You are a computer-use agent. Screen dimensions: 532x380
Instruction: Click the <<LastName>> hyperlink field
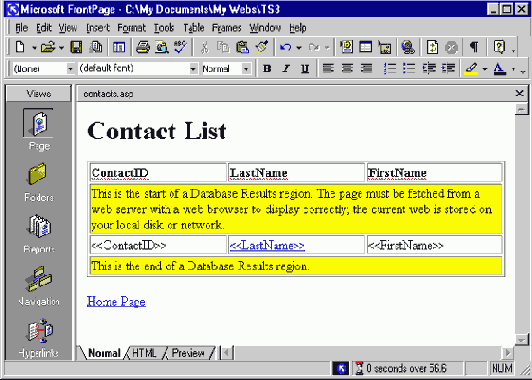(x=267, y=245)
